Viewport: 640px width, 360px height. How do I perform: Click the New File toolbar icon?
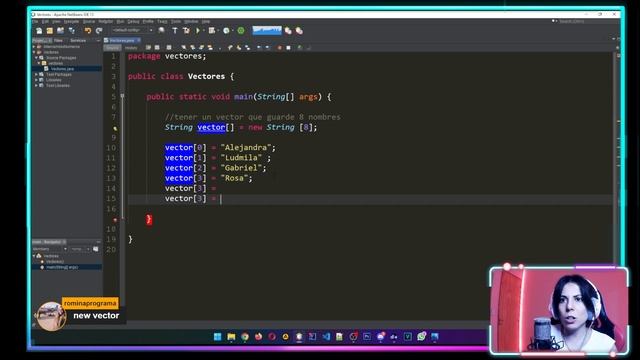click(39, 31)
